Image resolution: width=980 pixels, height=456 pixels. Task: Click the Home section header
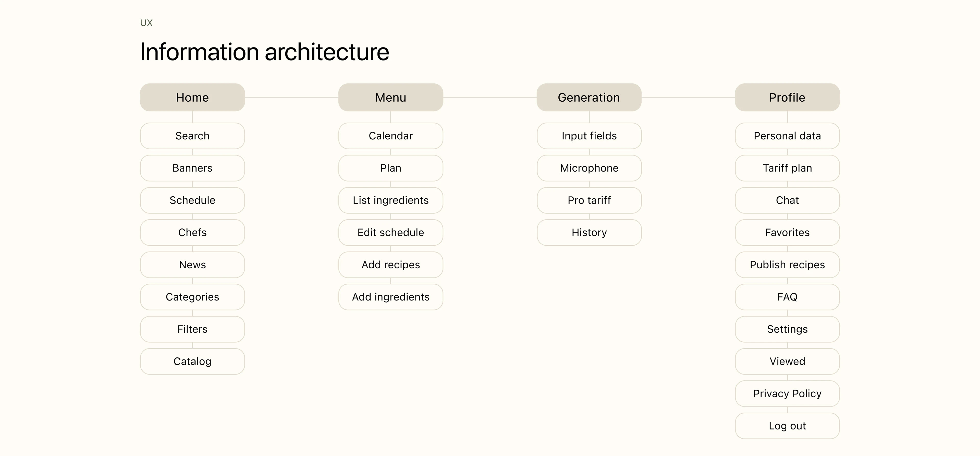tap(192, 98)
